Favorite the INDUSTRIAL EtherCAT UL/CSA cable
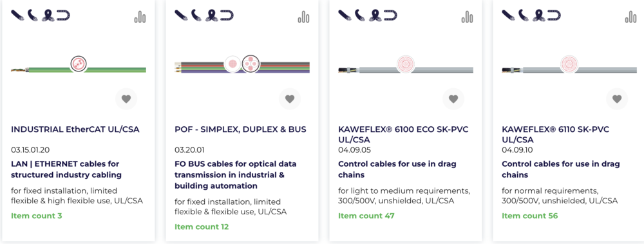This screenshot has width=644, height=244. pos(126,99)
